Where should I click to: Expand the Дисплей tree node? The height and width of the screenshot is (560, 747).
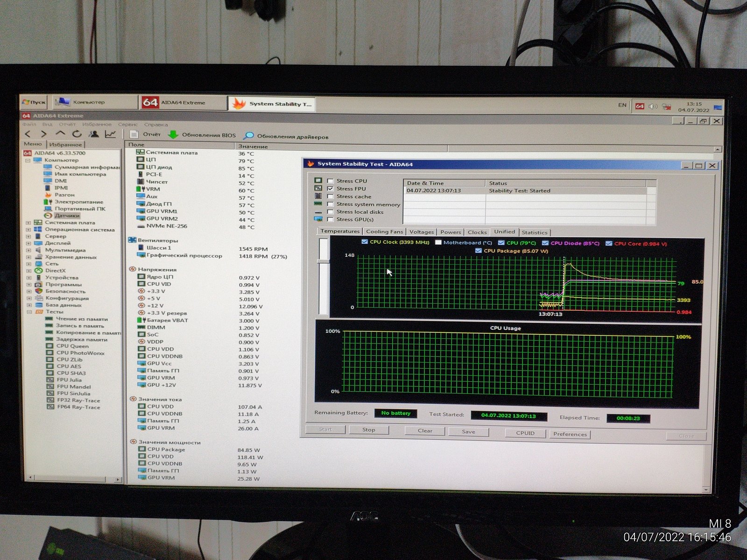(x=28, y=243)
